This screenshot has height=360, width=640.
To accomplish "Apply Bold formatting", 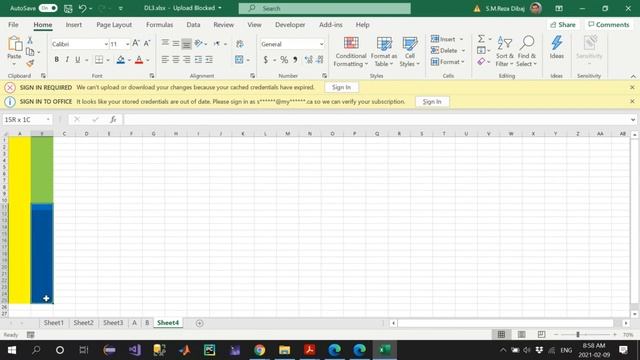I will click(x=56, y=60).
